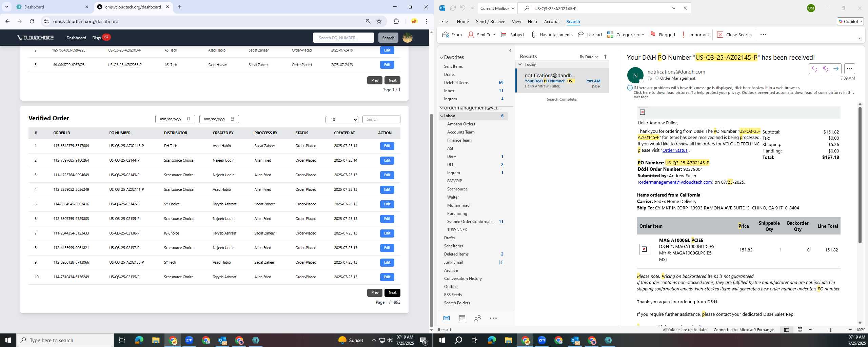The height and width of the screenshot is (347, 868).
Task: Reverse the results sort order arrow
Action: [605, 57]
